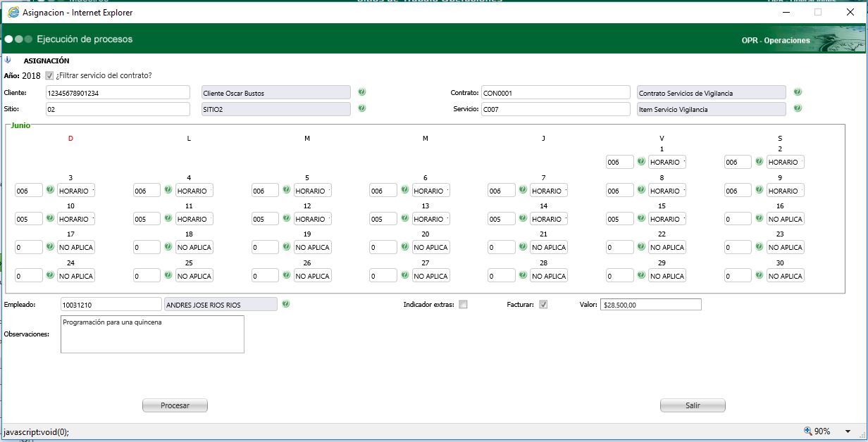This screenshot has height=442, width=868.
Task: Click the green lookup icon for day 2
Action: [759, 162]
